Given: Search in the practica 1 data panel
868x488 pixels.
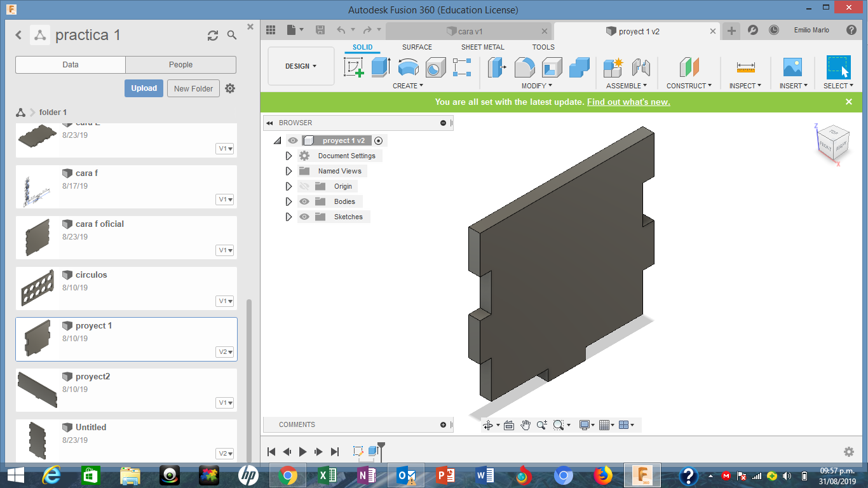Looking at the screenshot, I should click(232, 36).
